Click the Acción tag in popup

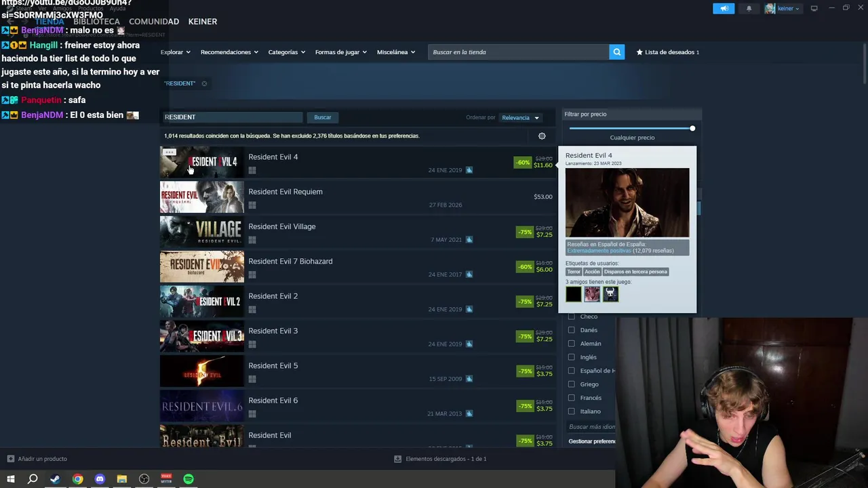592,272
